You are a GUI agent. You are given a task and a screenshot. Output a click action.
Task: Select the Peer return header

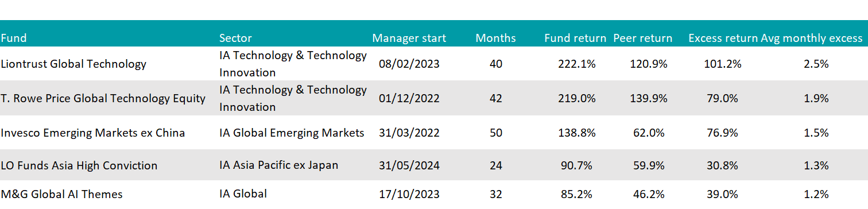pyautogui.click(x=642, y=38)
